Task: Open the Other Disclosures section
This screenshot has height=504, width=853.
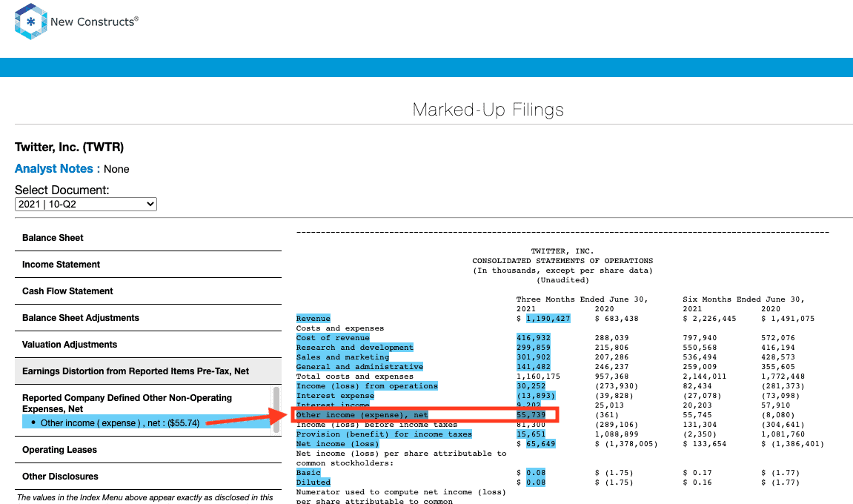Action: point(60,477)
